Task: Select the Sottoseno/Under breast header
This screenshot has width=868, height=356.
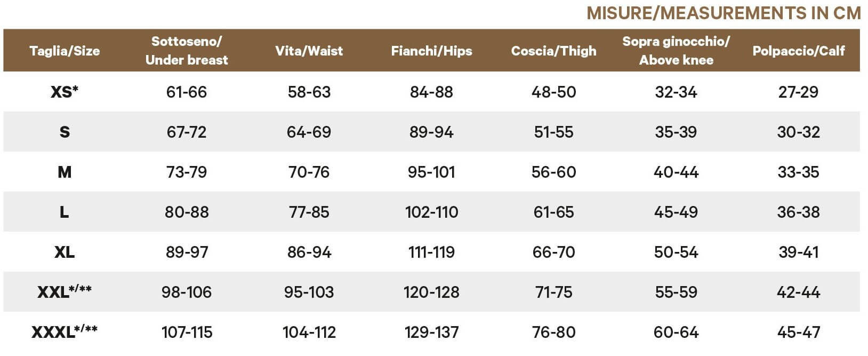Action: click(x=187, y=51)
